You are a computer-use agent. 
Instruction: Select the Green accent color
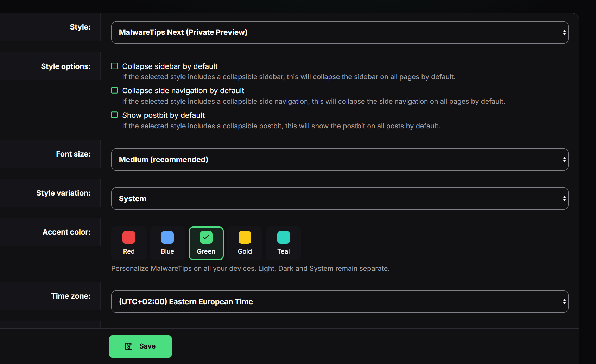[206, 243]
